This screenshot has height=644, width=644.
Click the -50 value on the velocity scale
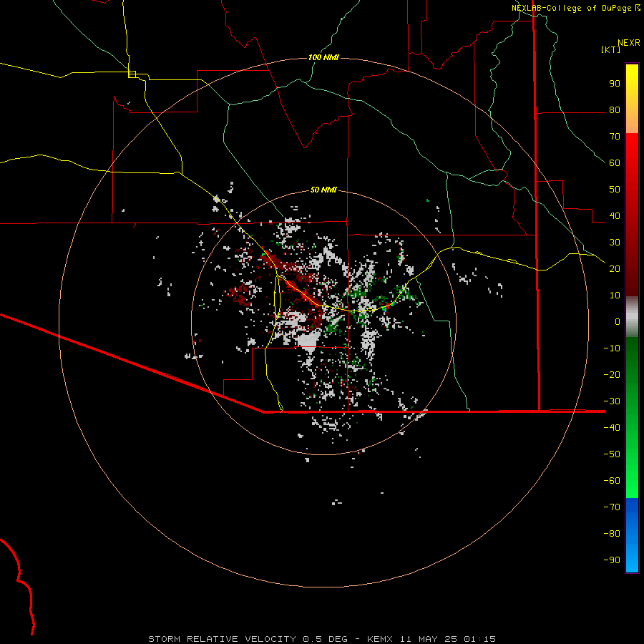(612, 454)
